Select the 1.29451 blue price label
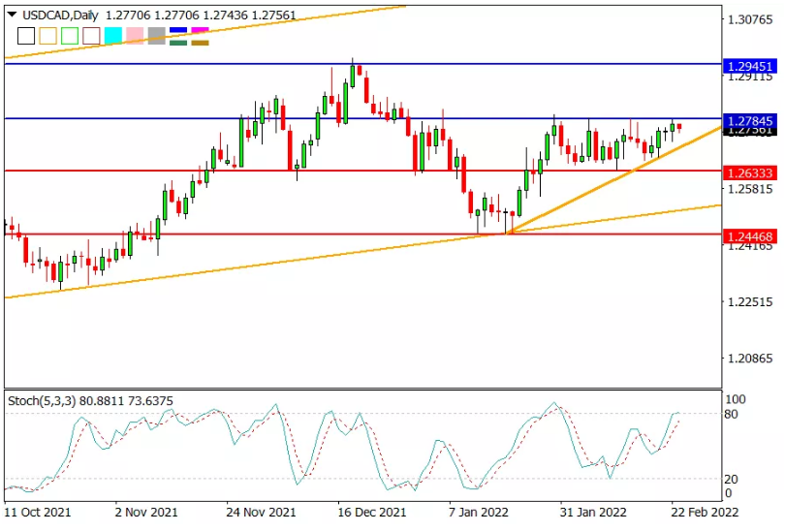 pyautogui.click(x=750, y=66)
